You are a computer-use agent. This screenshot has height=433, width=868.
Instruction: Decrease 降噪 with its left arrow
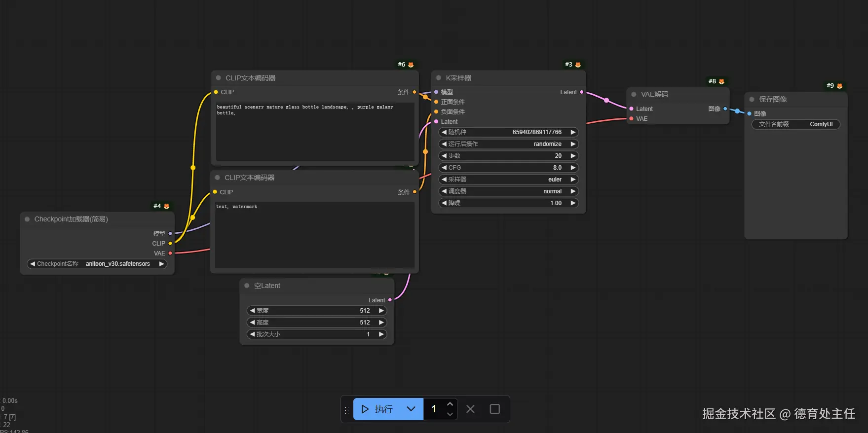click(x=444, y=203)
